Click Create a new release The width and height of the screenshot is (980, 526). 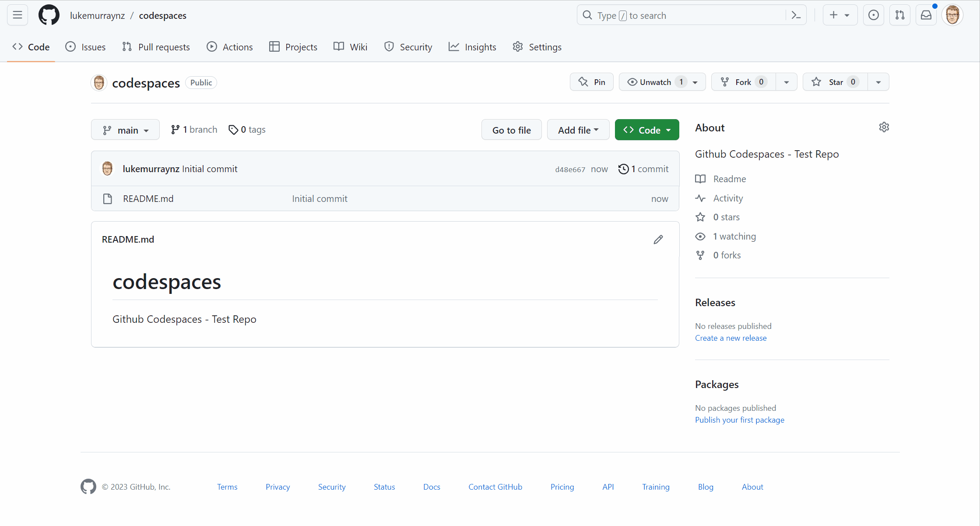[731, 338]
